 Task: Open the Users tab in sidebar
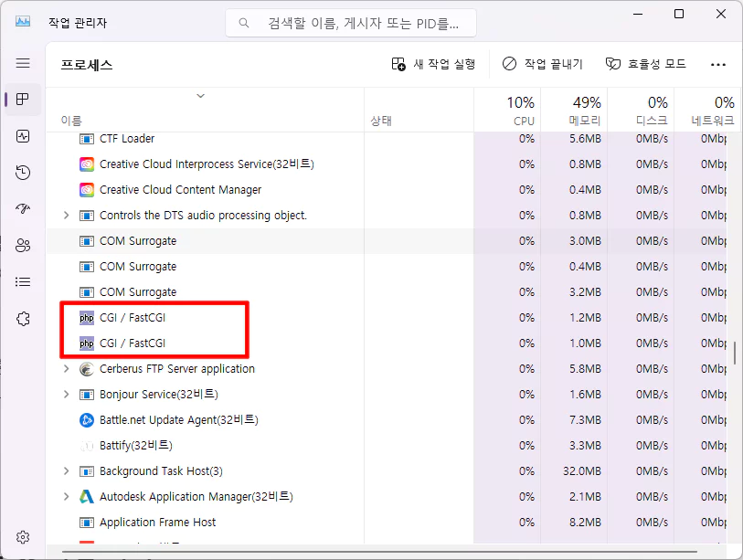click(x=23, y=246)
